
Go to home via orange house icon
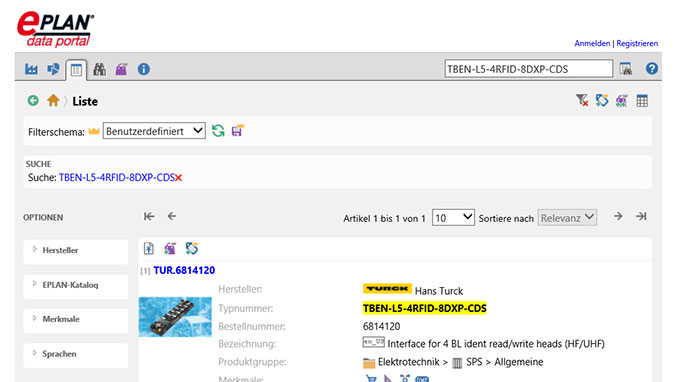53,101
